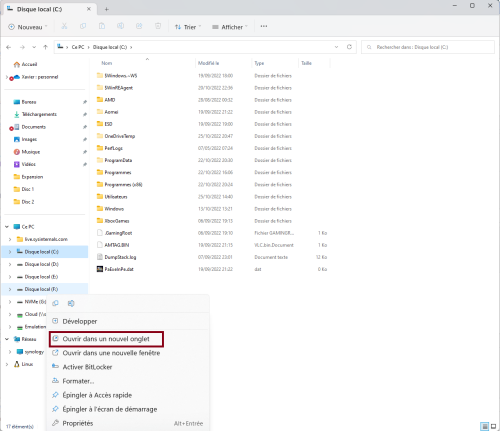Choose Épingler à Accès rapide
This screenshot has width=500, height=431.
pos(128,395)
